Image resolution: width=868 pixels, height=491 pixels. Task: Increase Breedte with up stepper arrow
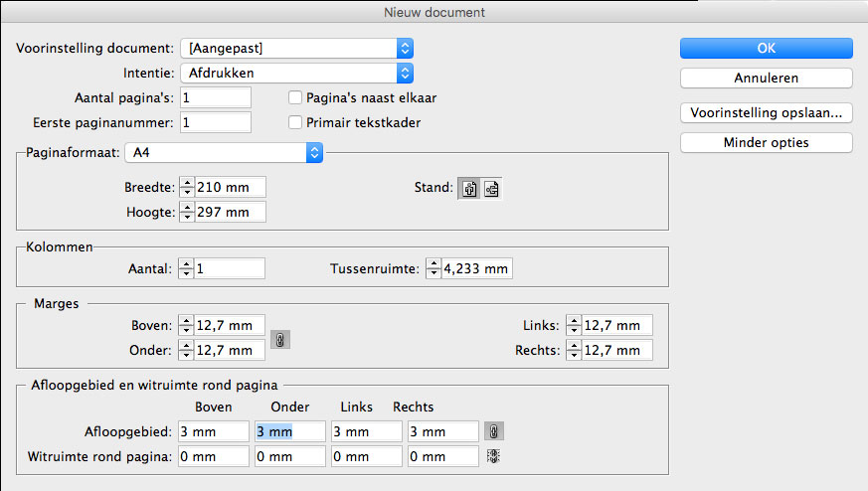tap(187, 183)
